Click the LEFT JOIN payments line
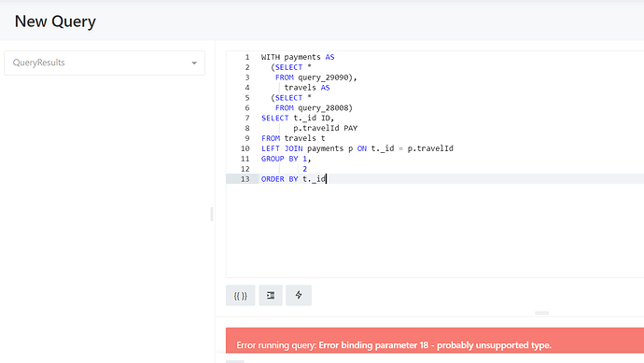644x363 pixels. [x=357, y=148]
